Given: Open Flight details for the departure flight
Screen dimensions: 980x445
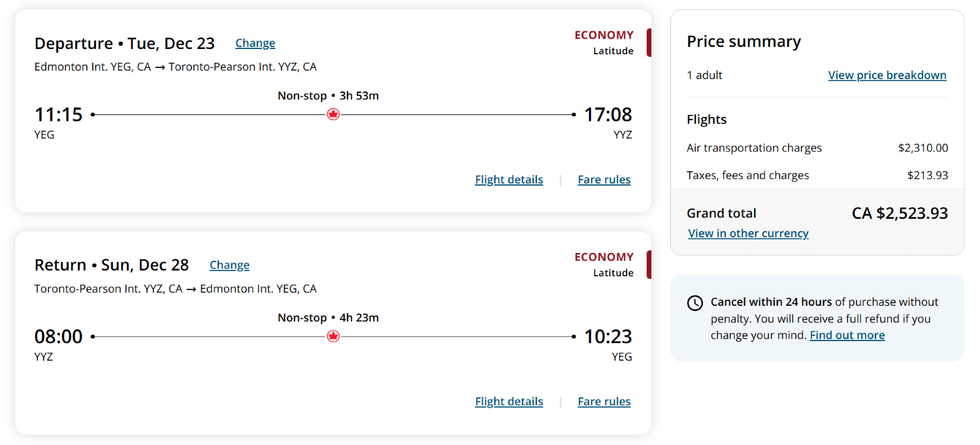Looking at the screenshot, I should pos(508,179).
